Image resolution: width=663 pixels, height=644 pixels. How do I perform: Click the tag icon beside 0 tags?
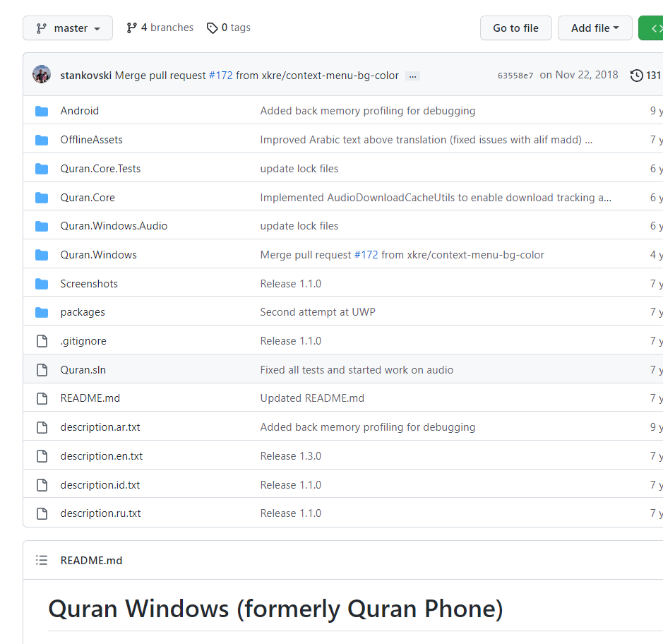pos(212,28)
